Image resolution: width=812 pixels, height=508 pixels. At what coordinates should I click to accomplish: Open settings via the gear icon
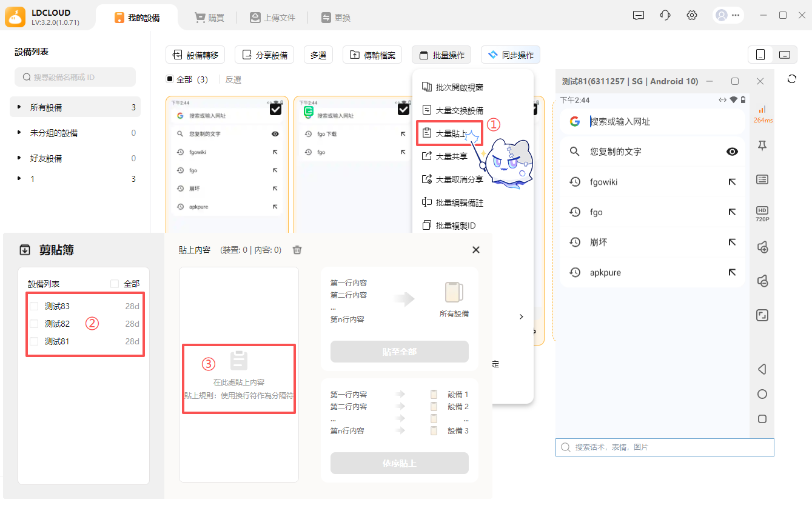point(692,16)
